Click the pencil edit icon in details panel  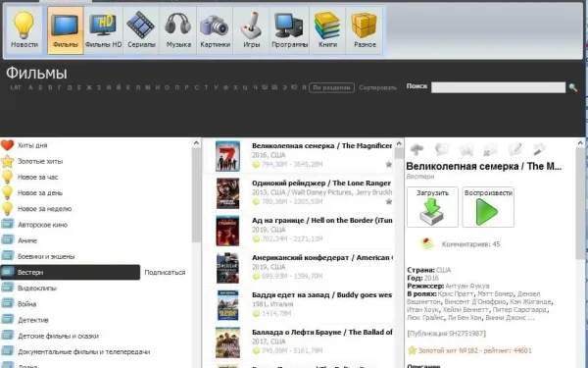point(514,149)
